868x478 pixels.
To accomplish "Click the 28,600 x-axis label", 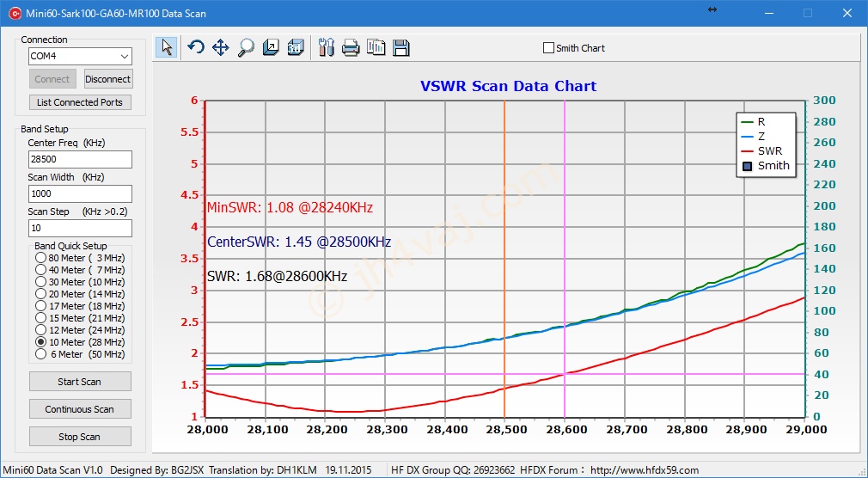I will tap(565, 429).
